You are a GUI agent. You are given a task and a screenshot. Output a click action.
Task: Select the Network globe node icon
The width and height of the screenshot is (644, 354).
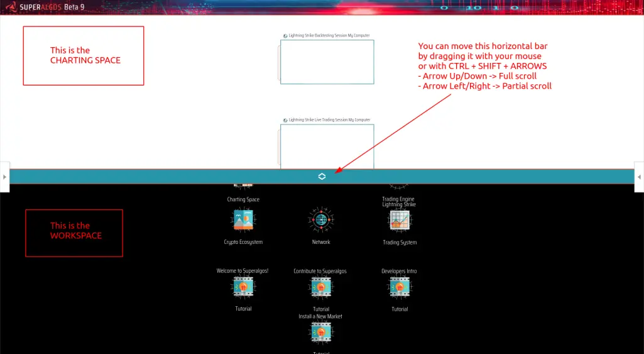321,220
